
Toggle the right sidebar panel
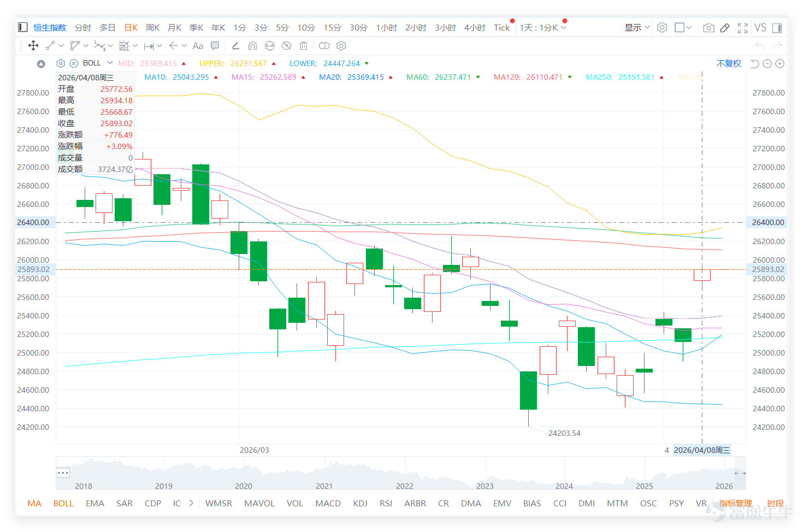777,28
